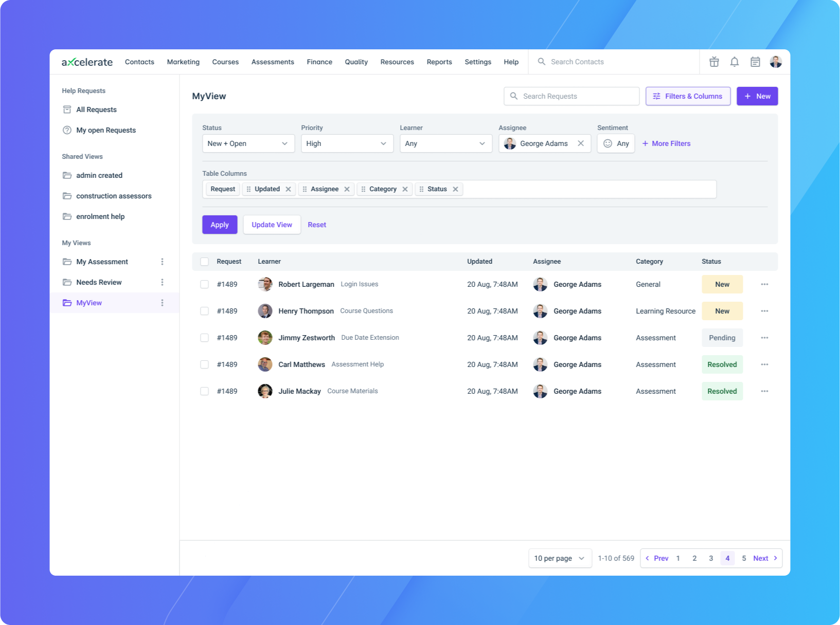Remove the Category chip from Table Columns
The width and height of the screenshot is (840, 625).
[405, 189]
